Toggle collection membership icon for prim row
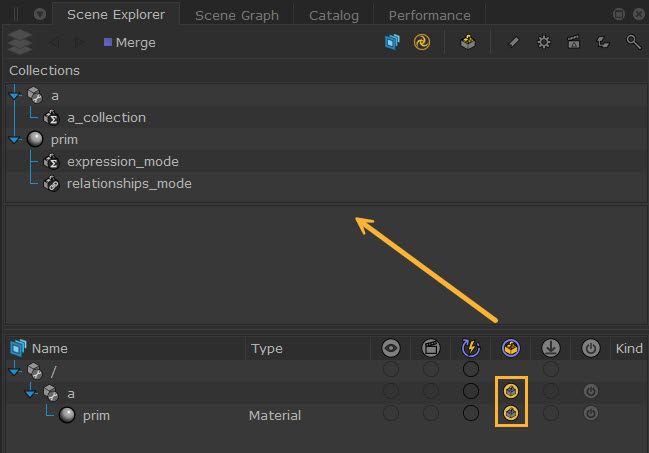 coord(511,413)
